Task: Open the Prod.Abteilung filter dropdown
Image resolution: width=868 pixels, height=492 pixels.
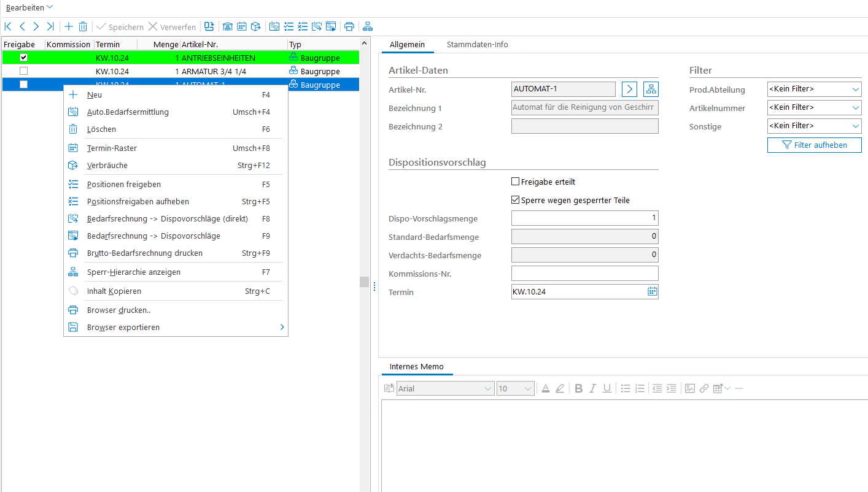Action: pyautogui.click(x=814, y=90)
